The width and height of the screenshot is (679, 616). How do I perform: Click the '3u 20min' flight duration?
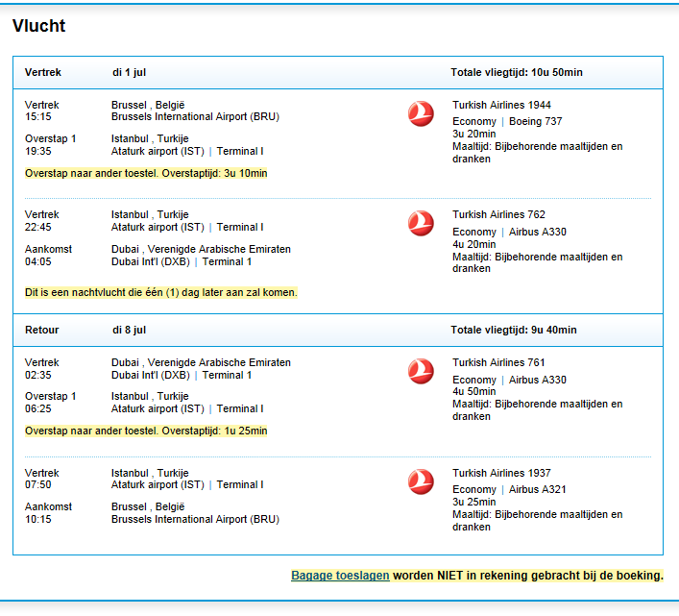pos(473,134)
